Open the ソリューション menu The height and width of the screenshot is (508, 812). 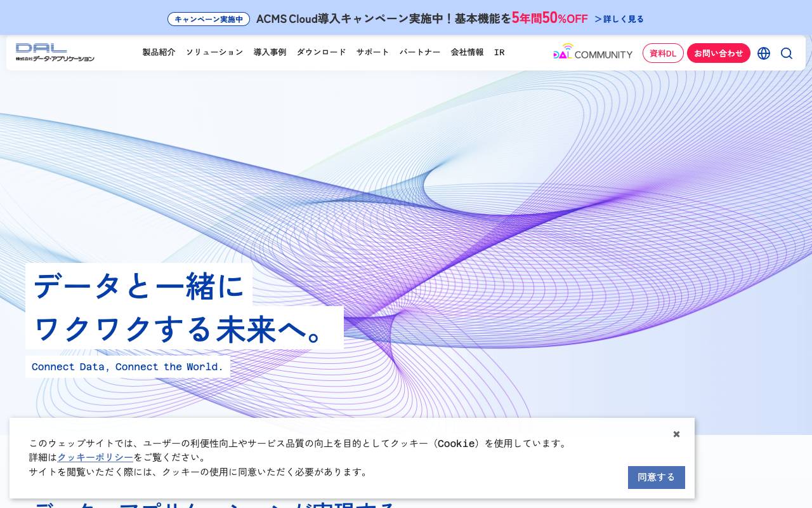pos(214,52)
